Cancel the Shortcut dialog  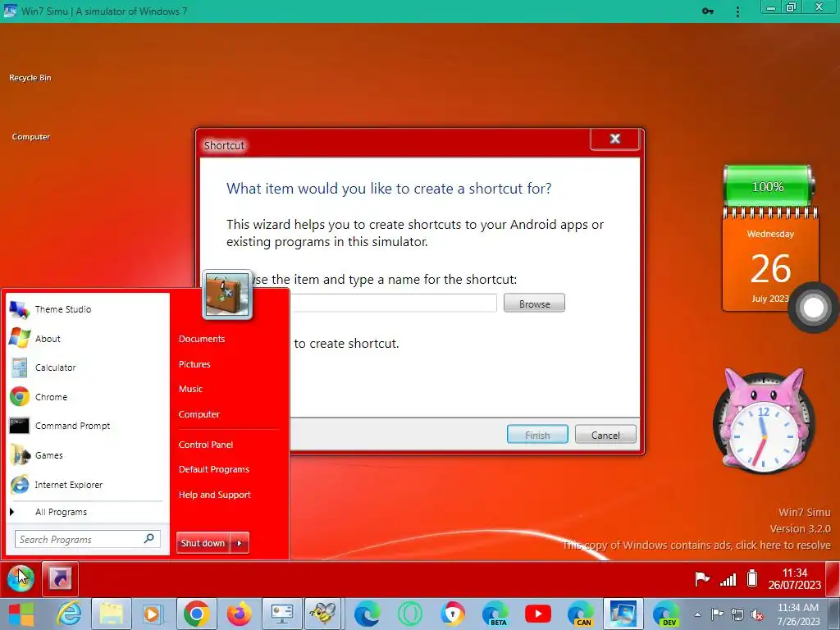[x=605, y=435]
